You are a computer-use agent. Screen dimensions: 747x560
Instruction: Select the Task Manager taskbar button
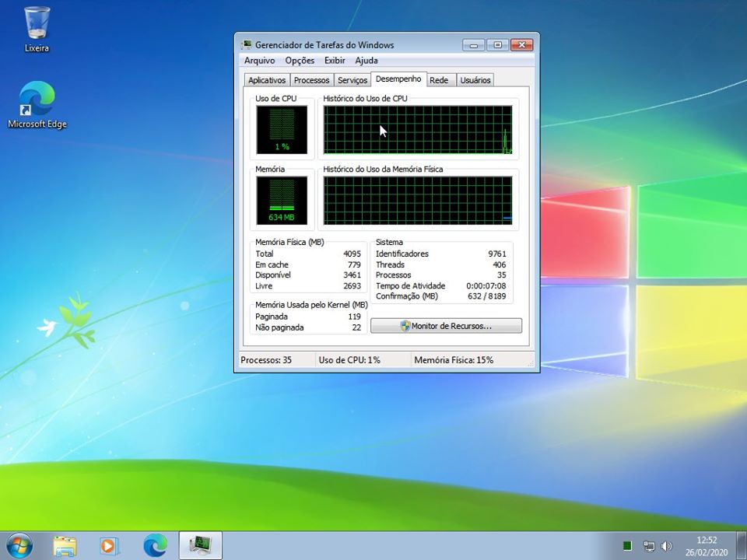coord(201,546)
